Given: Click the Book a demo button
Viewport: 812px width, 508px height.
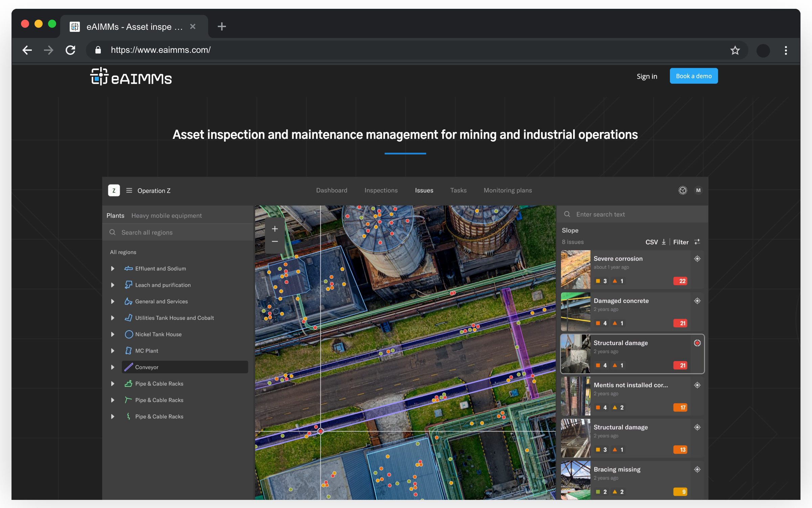Looking at the screenshot, I should (694, 76).
